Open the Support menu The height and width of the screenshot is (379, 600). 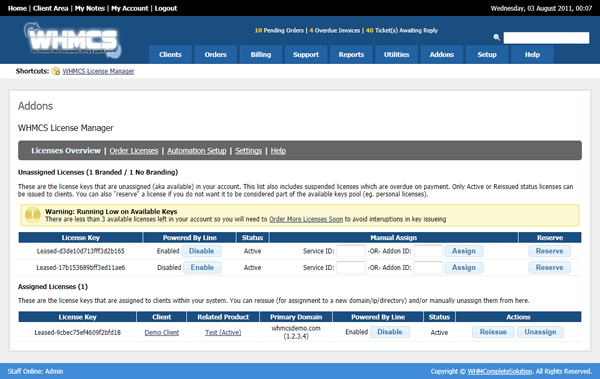306,54
